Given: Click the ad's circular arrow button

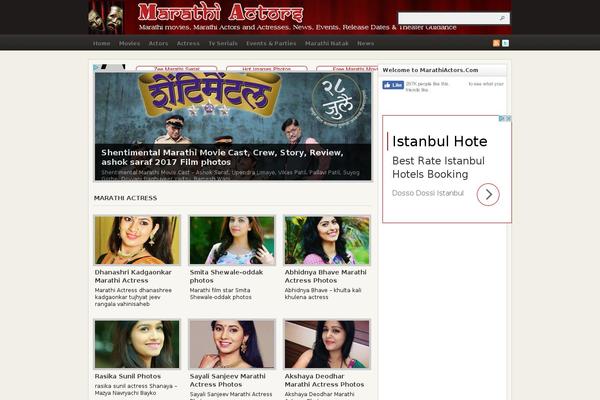Looking at the screenshot, I should [487, 194].
